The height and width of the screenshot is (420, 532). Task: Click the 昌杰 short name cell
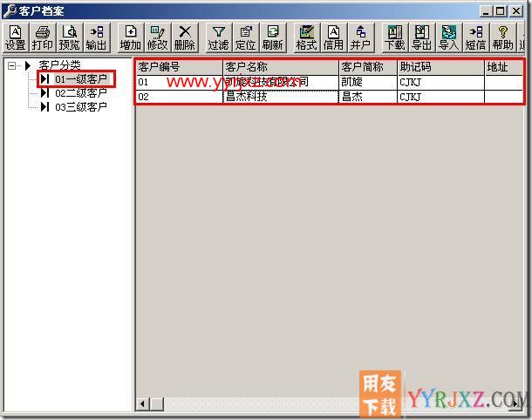click(368, 97)
